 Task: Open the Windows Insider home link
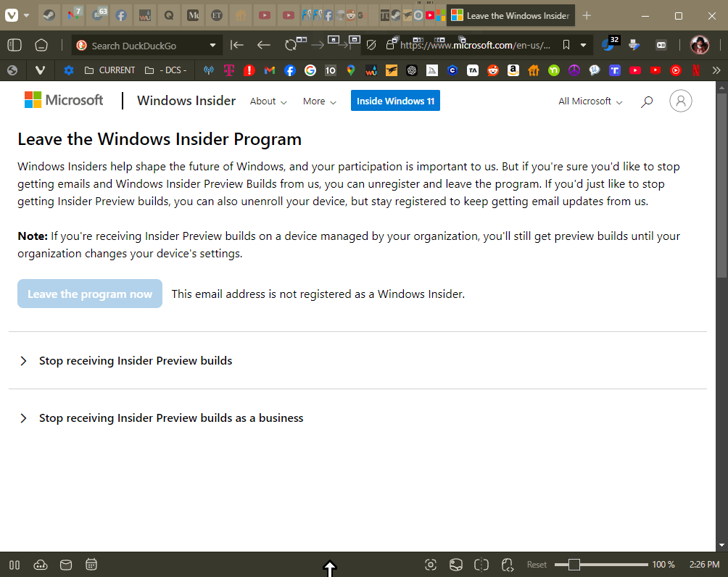point(186,100)
